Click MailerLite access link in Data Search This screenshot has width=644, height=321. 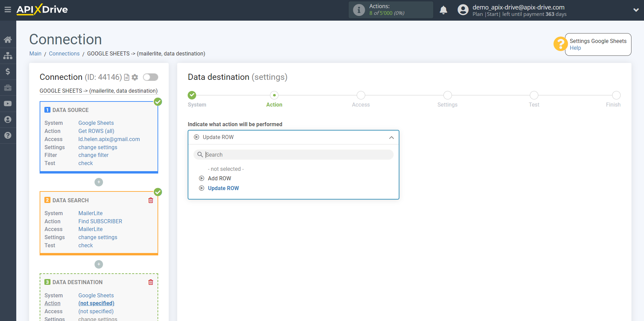(x=90, y=229)
